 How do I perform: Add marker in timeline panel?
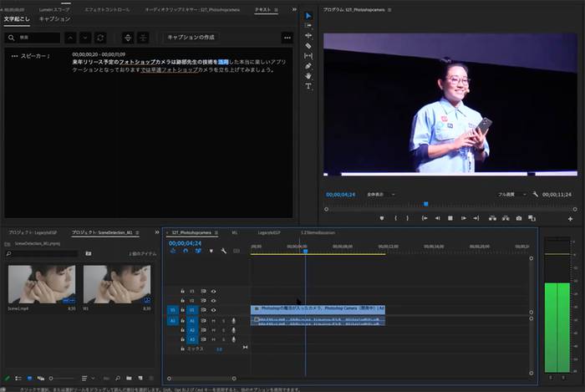pos(211,251)
